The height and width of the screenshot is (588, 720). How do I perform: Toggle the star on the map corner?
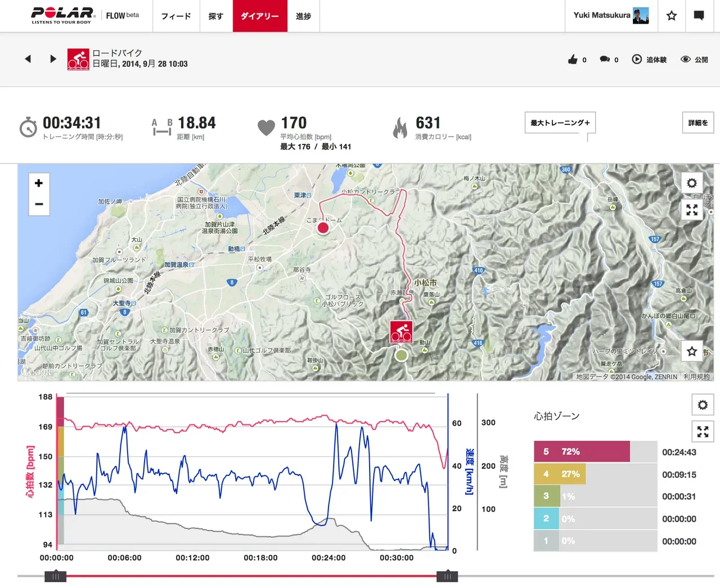691,351
